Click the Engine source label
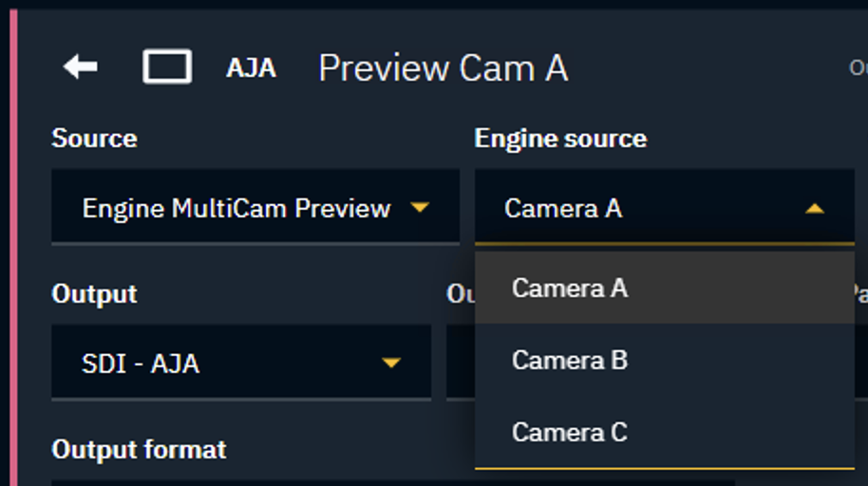Viewport: 868px width, 486px height. 560,139
